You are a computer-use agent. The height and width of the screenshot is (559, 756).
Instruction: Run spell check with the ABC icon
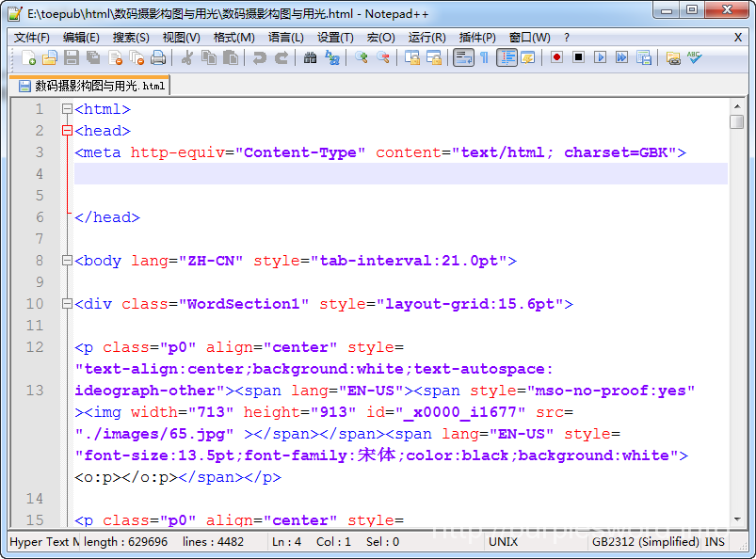[x=695, y=57]
